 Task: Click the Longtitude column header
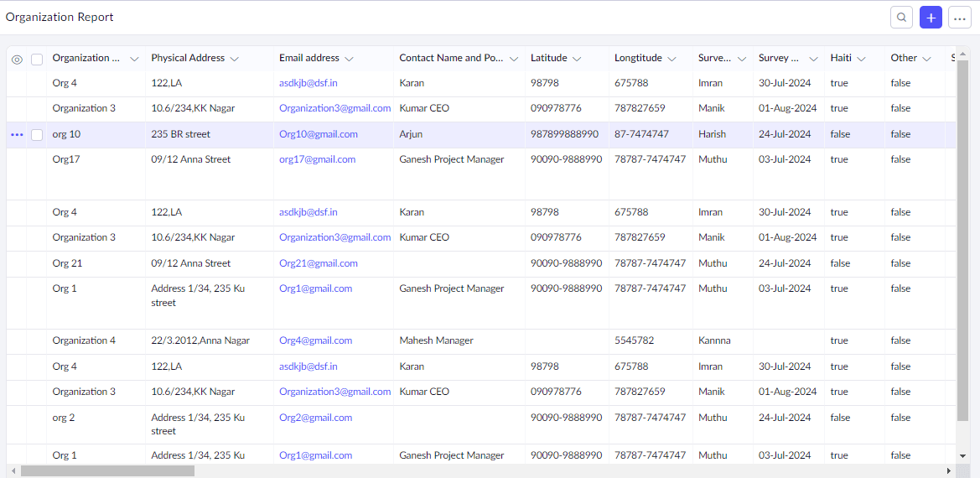[637, 59]
